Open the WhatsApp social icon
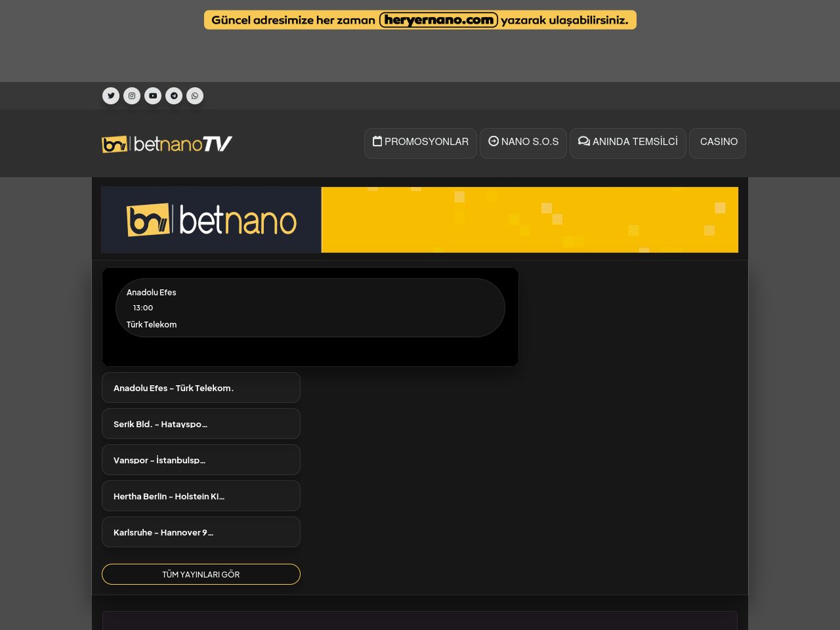Image resolution: width=840 pixels, height=630 pixels. click(x=195, y=96)
